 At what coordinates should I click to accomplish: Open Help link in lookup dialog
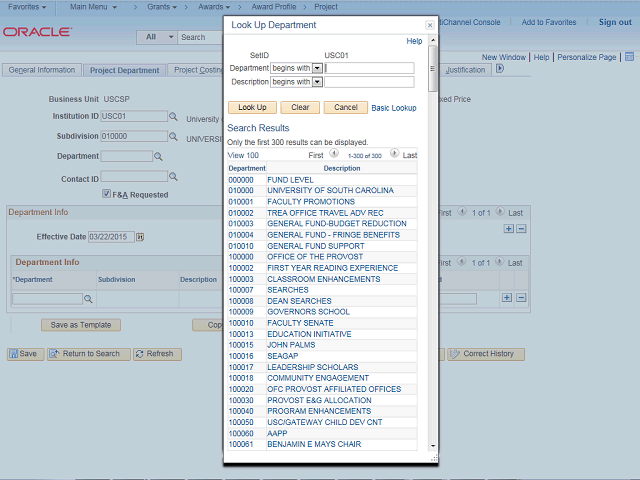(x=414, y=41)
